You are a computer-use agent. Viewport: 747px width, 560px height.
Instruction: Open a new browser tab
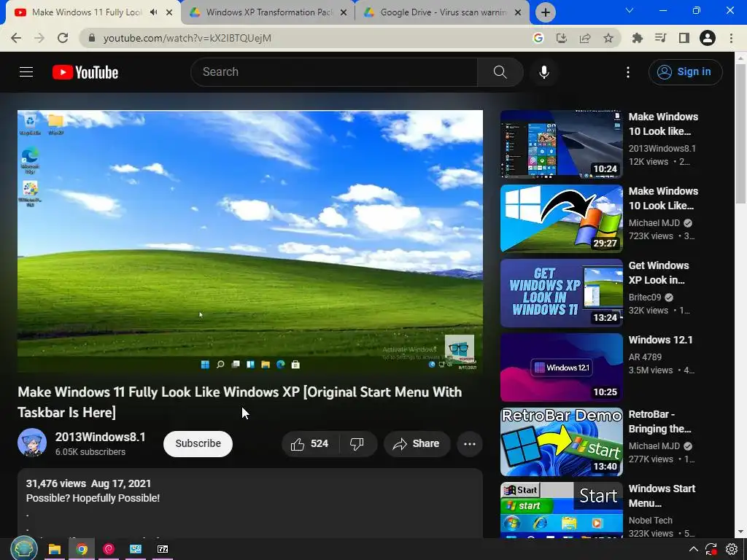coord(546,12)
